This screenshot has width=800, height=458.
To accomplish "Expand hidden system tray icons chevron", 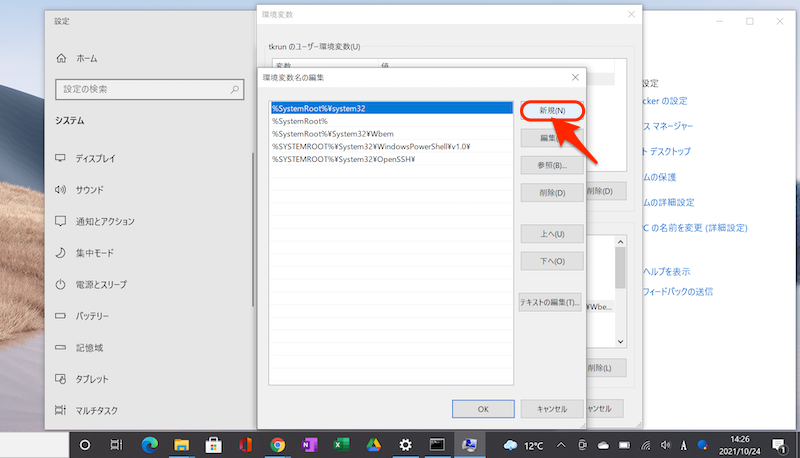I will [x=561, y=444].
